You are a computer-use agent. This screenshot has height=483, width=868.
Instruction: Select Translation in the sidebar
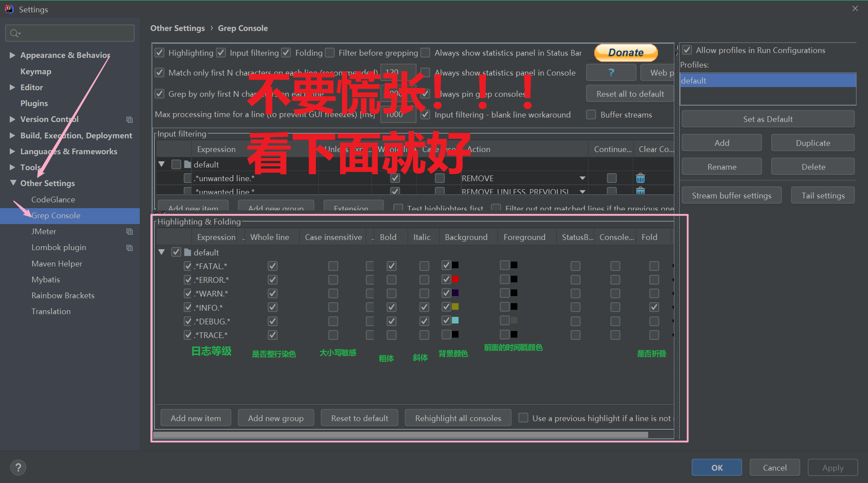click(x=51, y=312)
